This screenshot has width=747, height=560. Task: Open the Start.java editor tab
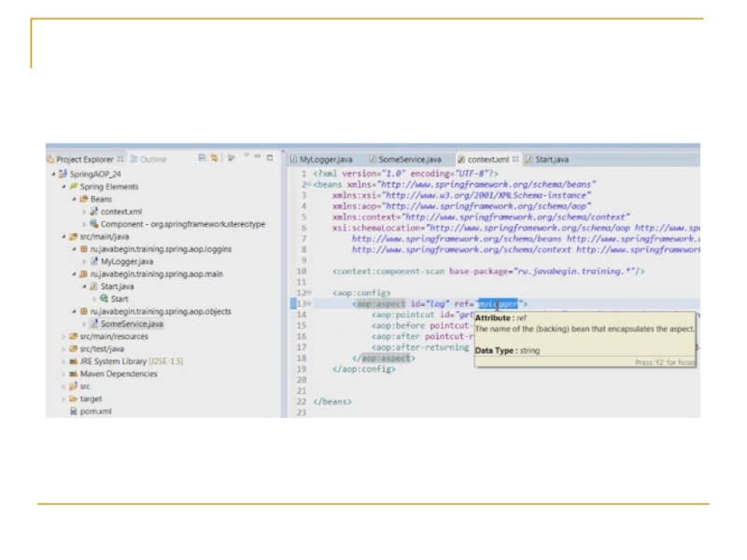click(x=549, y=160)
